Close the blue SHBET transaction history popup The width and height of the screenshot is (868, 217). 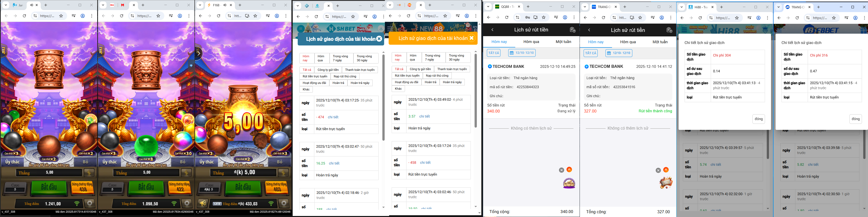[x=379, y=39]
